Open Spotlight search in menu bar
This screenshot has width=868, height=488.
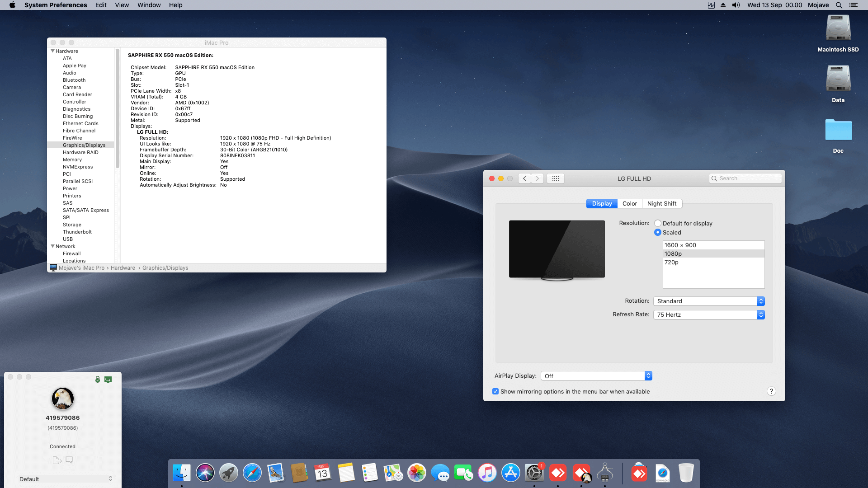point(839,5)
